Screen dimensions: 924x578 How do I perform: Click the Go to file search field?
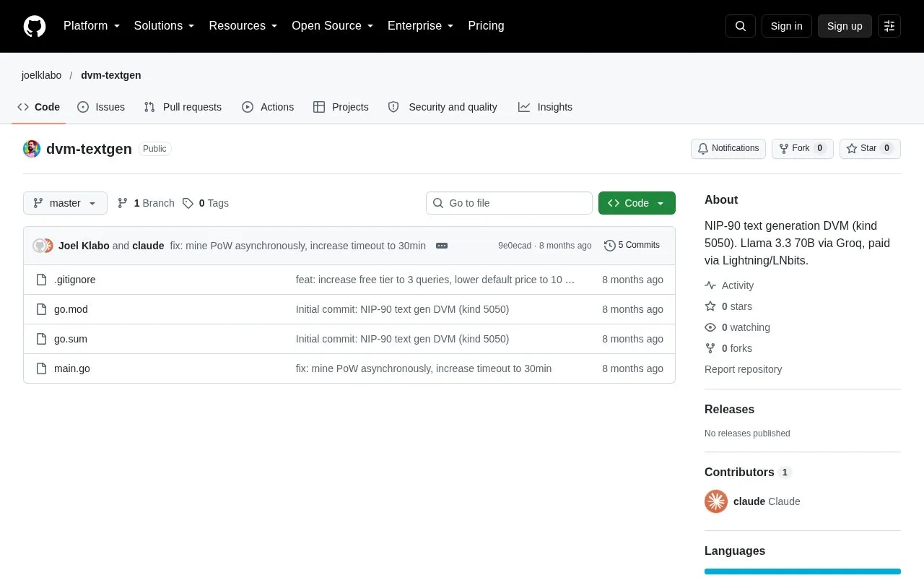click(509, 203)
